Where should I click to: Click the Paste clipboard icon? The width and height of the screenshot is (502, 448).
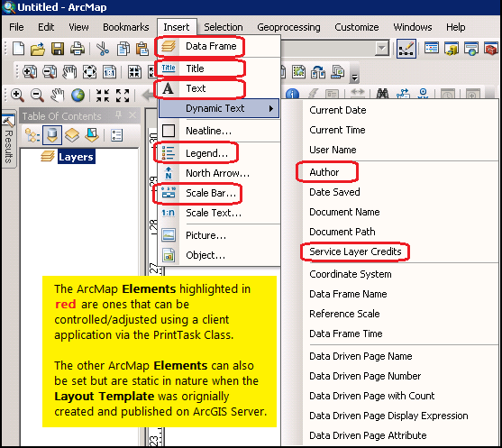(142, 50)
